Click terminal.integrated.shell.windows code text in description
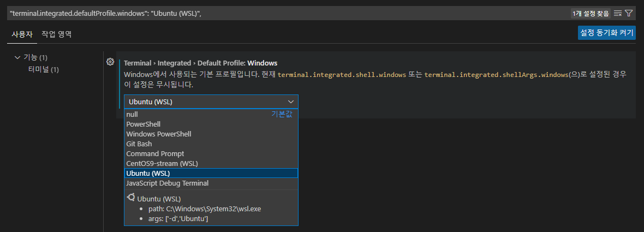The height and width of the screenshot is (232, 644). (x=342, y=75)
